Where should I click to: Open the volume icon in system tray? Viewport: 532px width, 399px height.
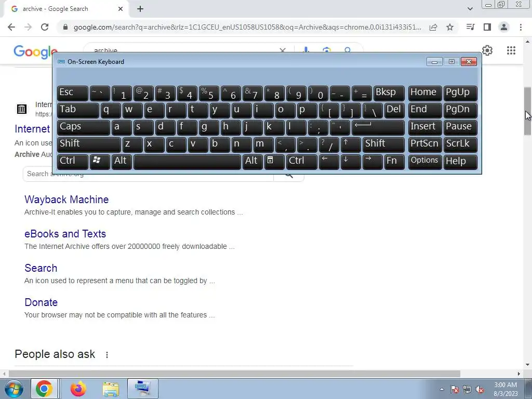480,390
